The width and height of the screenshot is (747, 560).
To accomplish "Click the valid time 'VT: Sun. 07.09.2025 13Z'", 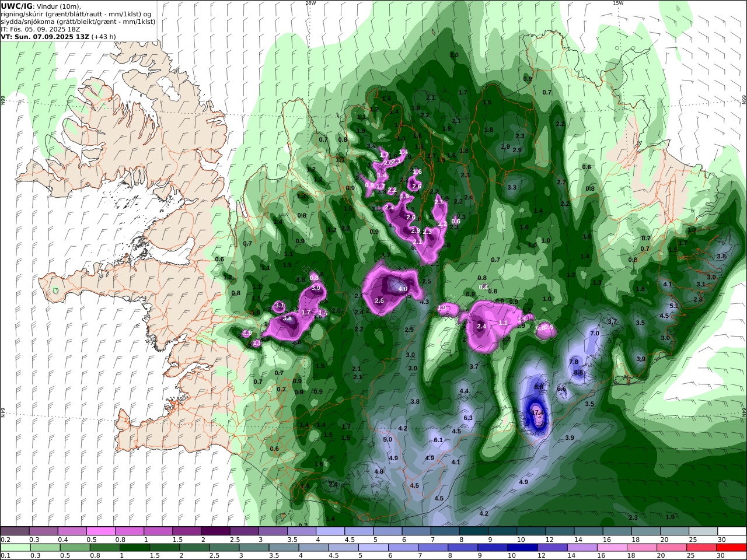I will [45, 37].
